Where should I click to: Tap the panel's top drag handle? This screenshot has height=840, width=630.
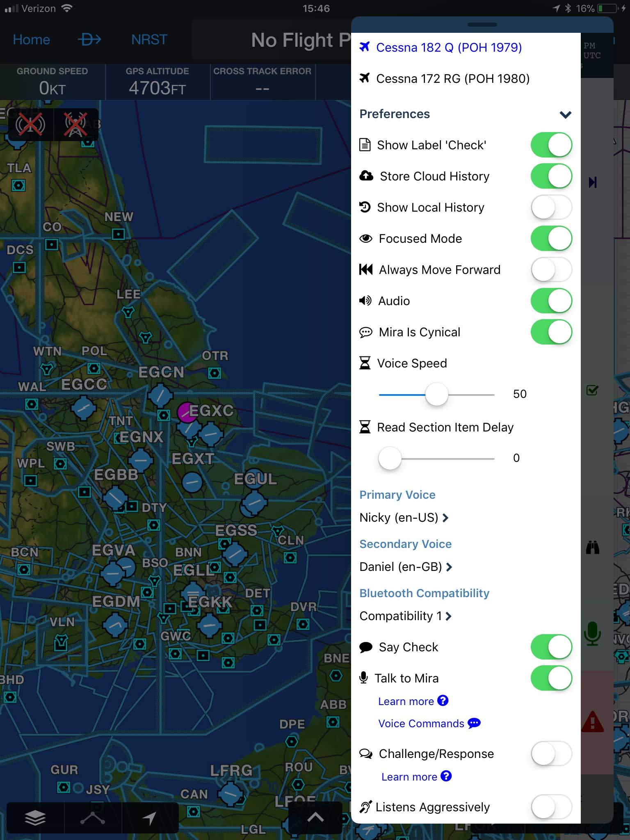click(x=482, y=25)
